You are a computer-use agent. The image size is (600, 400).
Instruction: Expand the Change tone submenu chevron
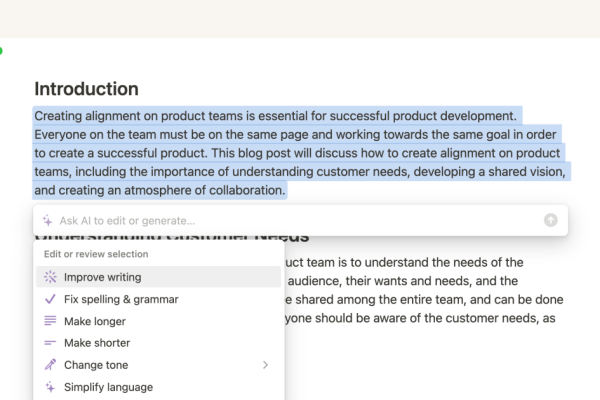click(x=265, y=365)
